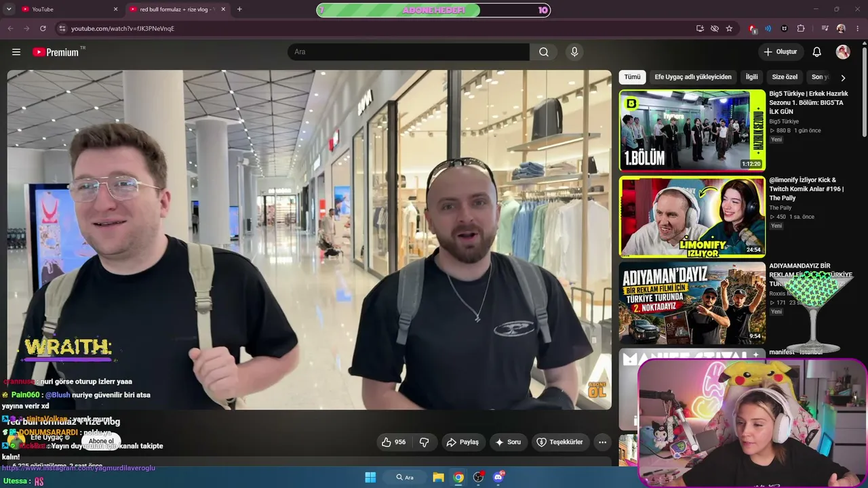Bookmark this page with the star
This screenshot has height=488, width=868.
click(x=729, y=28)
